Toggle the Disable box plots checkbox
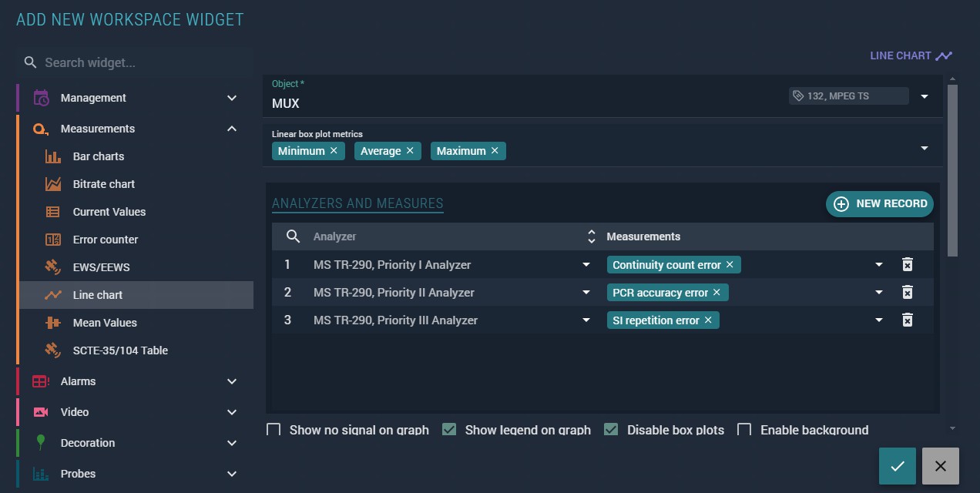 point(611,430)
